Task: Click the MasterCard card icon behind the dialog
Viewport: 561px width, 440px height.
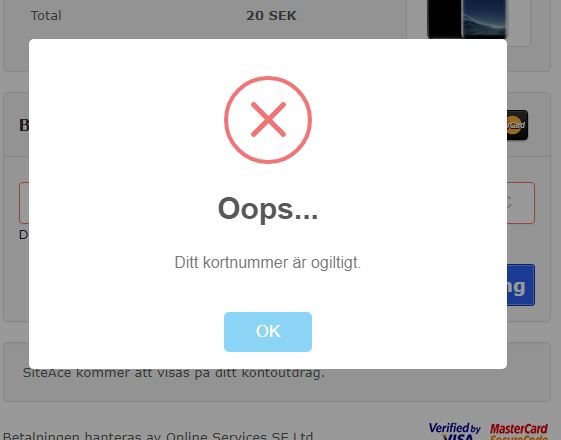Action: (x=517, y=125)
